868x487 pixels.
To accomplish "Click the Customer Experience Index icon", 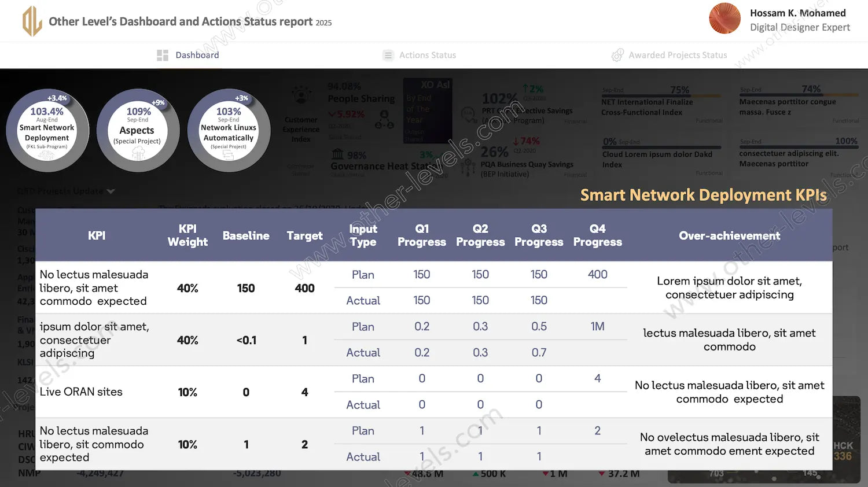I will click(x=300, y=95).
